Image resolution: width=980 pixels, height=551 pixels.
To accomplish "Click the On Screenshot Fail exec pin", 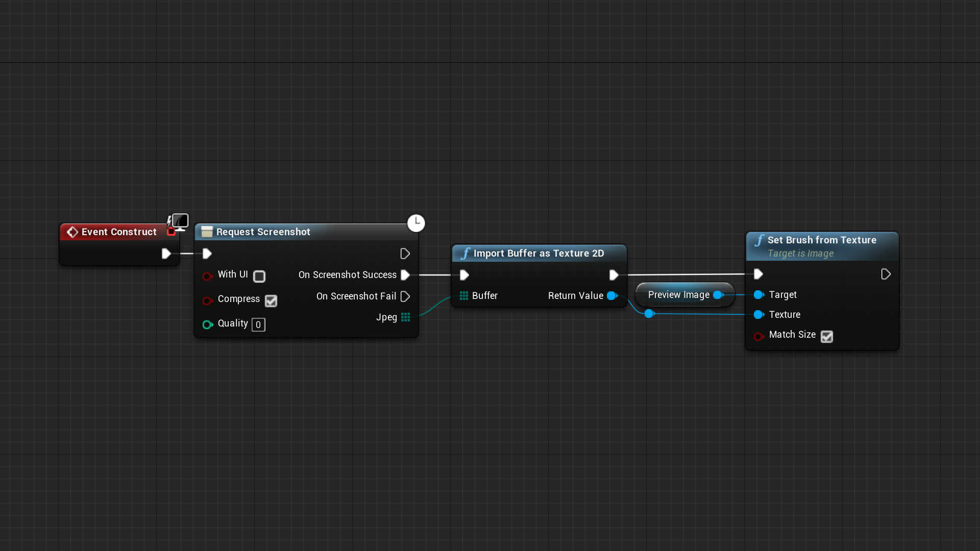I will pyautogui.click(x=405, y=296).
